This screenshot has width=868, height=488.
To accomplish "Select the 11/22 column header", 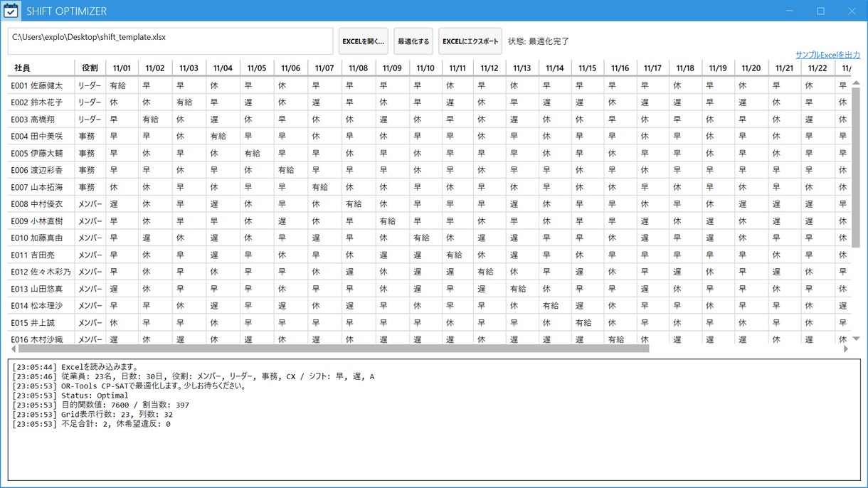I will [817, 68].
